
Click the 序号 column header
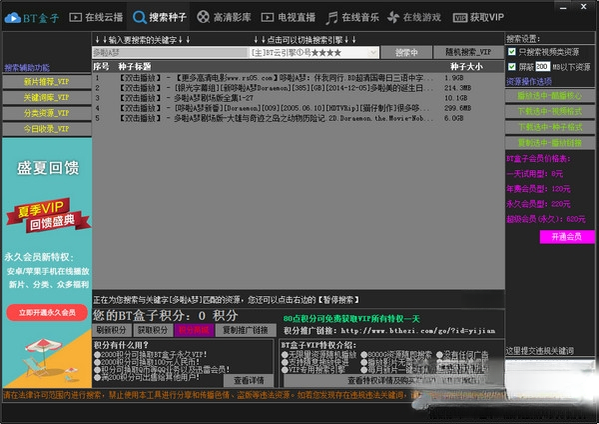tap(101, 66)
